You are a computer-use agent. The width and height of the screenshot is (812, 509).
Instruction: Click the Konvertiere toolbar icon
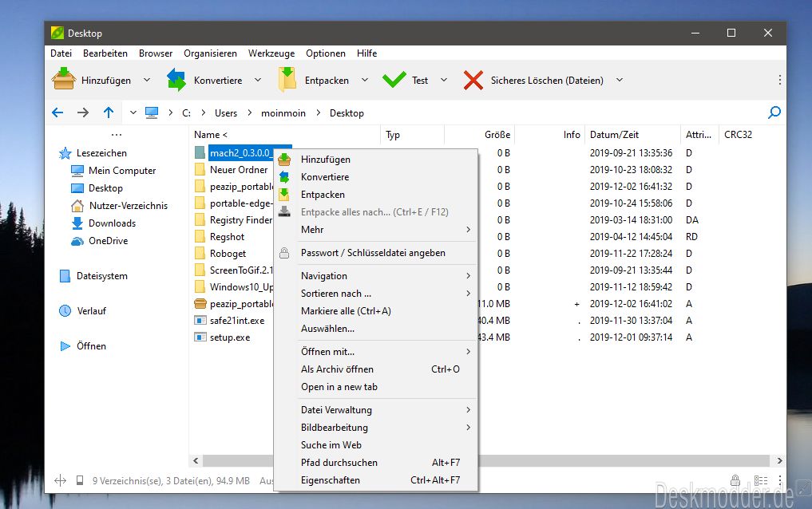click(176, 80)
